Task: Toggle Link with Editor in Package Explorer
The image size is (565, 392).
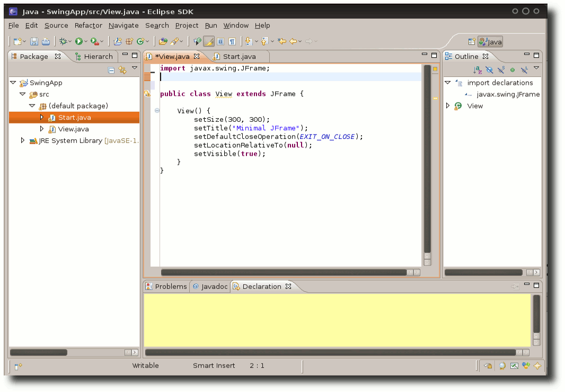Action: coord(122,70)
